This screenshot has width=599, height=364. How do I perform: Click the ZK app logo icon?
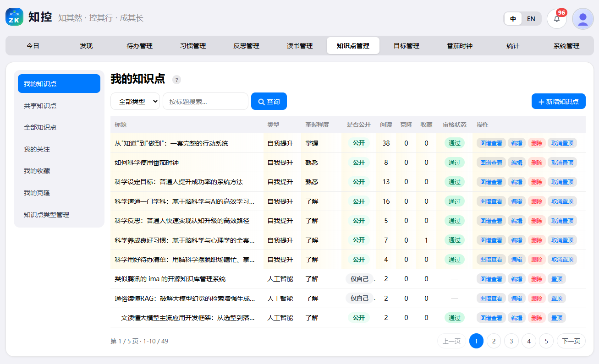click(x=14, y=17)
